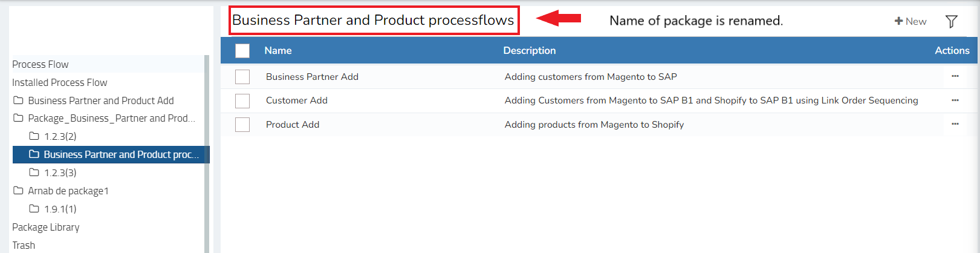Go to the Trash section
The image size is (980, 253).
[24, 245]
